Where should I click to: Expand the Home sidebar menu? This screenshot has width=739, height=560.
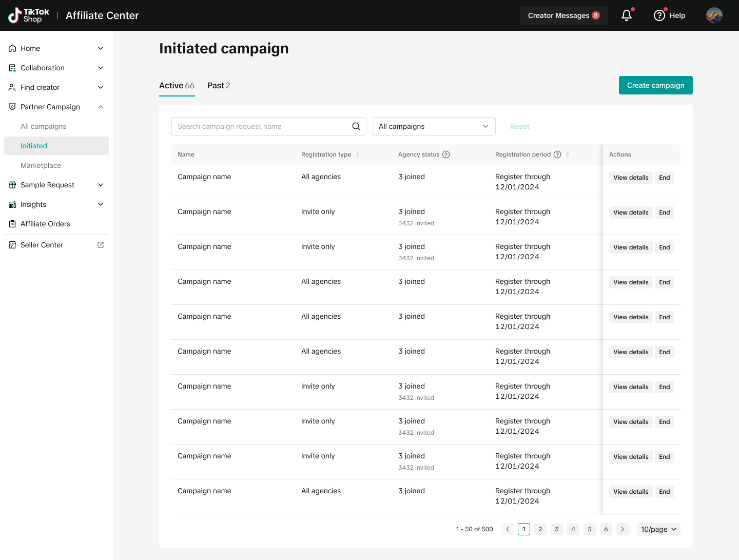101,48
